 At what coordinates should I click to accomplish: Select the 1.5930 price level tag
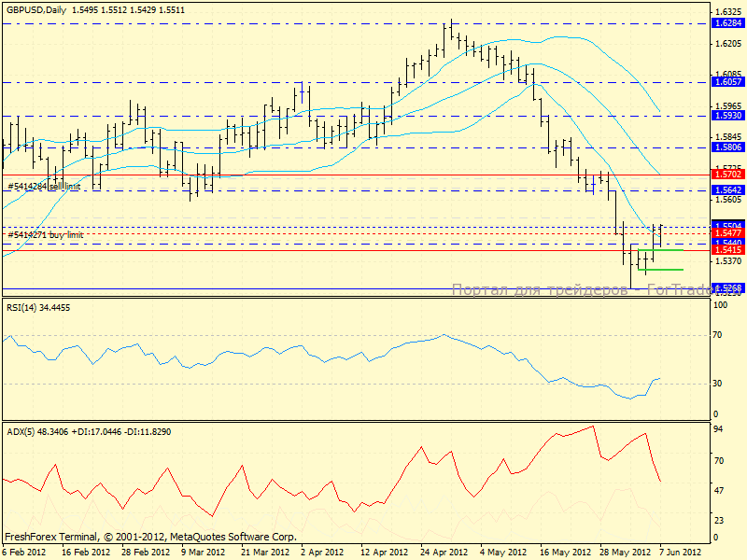[727, 116]
